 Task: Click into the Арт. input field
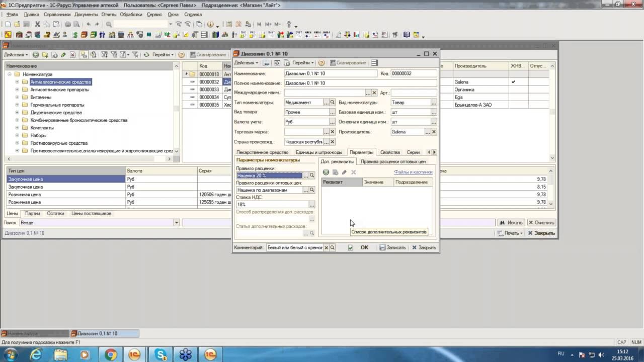click(x=413, y=93)
